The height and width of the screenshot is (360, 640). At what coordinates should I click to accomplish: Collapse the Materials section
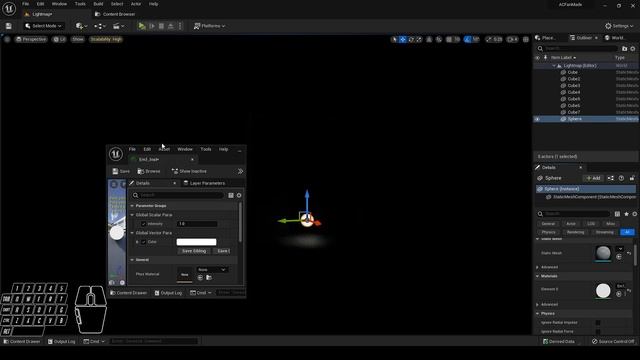538,276
